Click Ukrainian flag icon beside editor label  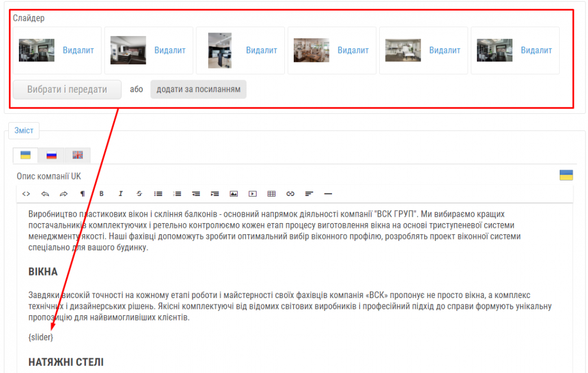[x=566, y=175]
